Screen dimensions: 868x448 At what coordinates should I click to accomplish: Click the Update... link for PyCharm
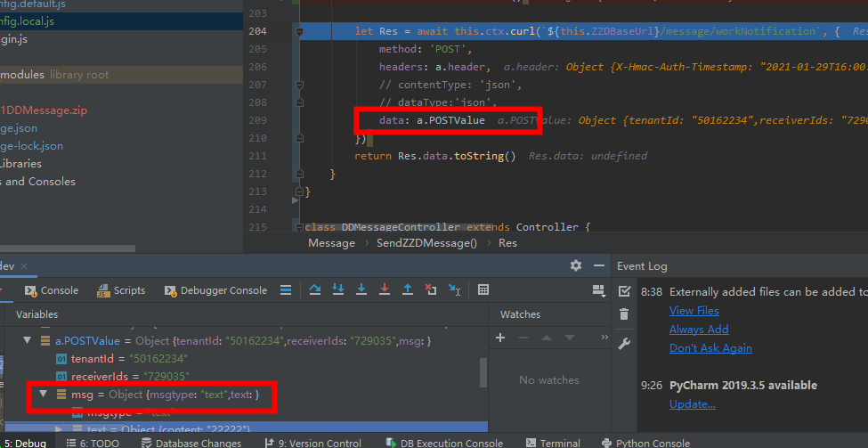693,403
